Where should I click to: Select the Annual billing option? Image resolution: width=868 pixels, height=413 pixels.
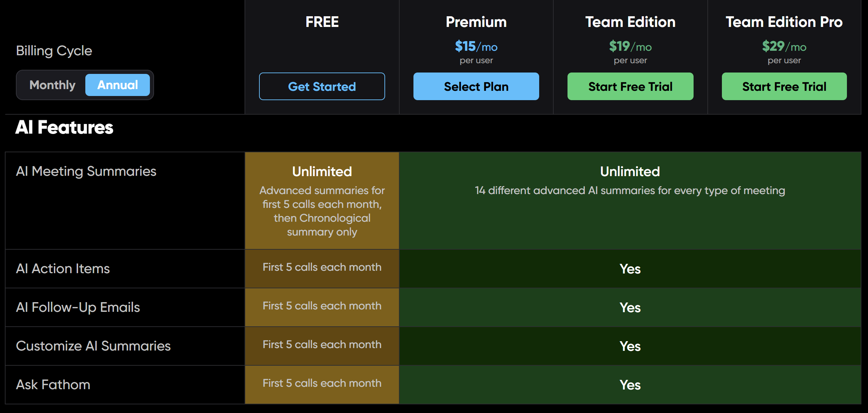pyautogui.click(x=117, y=85)
